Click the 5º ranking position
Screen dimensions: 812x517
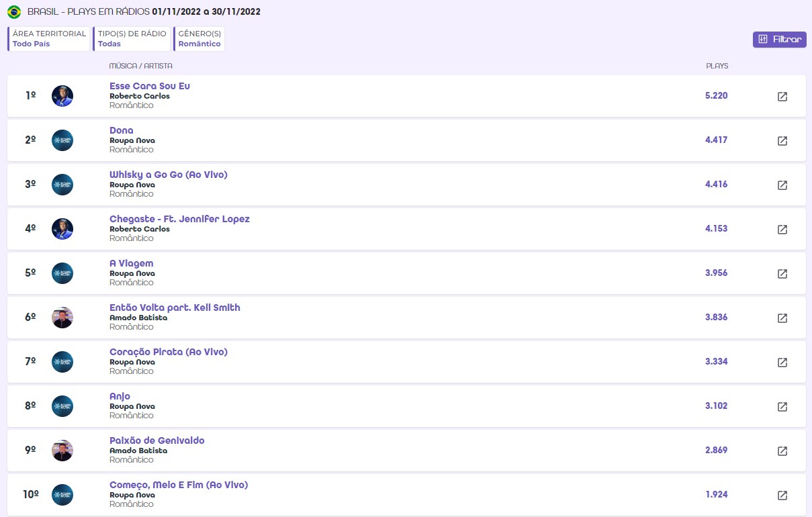coord(30,273)
